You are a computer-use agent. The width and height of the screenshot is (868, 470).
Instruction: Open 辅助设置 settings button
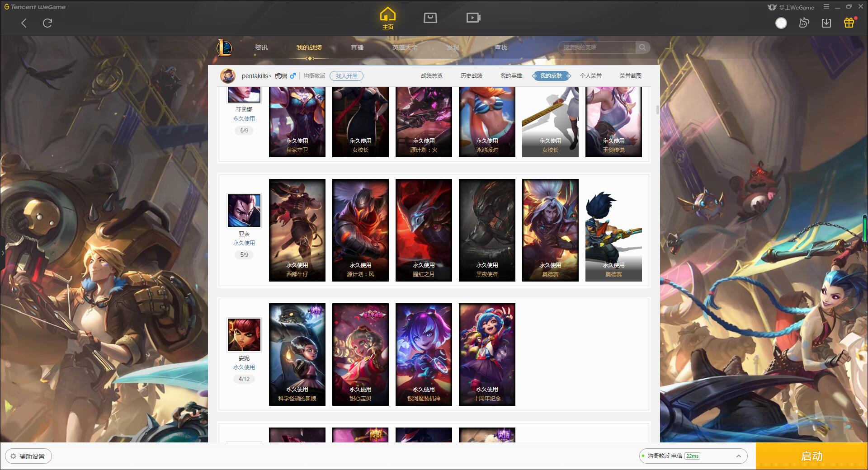[28, 456]
